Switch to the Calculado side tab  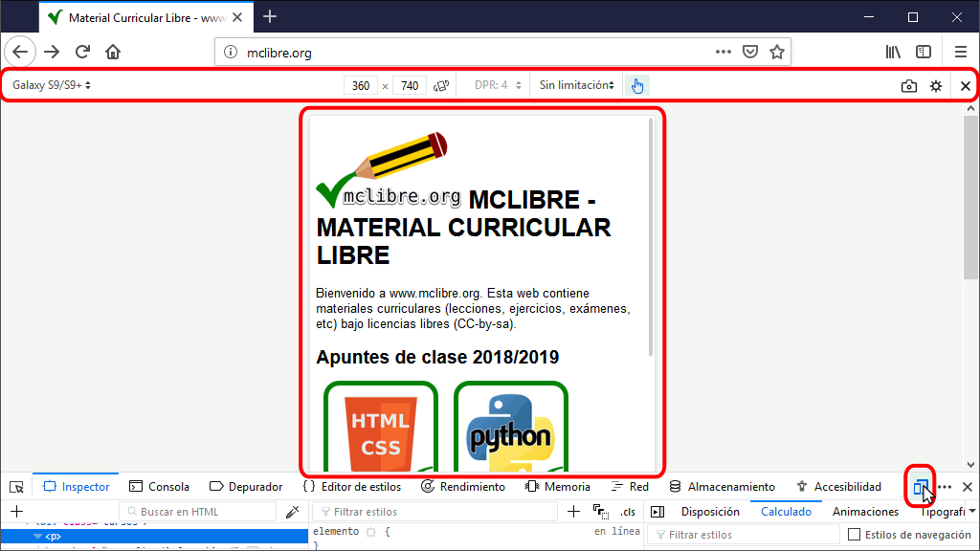tap(786, 512)
